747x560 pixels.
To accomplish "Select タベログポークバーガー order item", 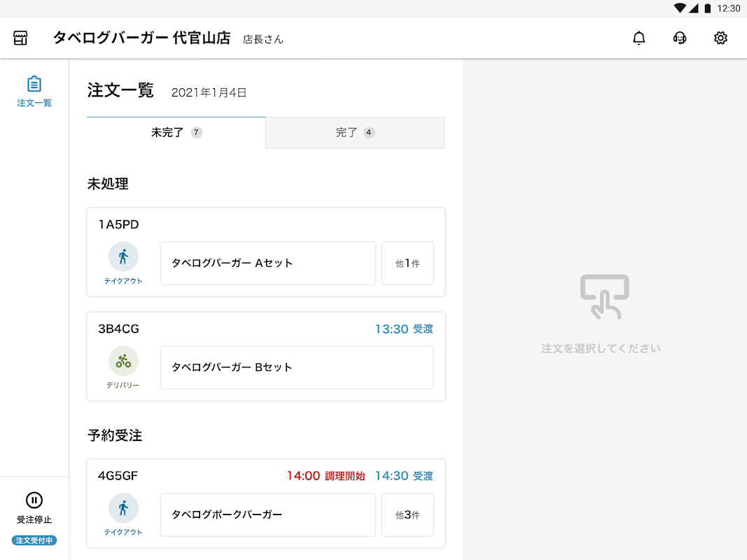I will 267,514.
